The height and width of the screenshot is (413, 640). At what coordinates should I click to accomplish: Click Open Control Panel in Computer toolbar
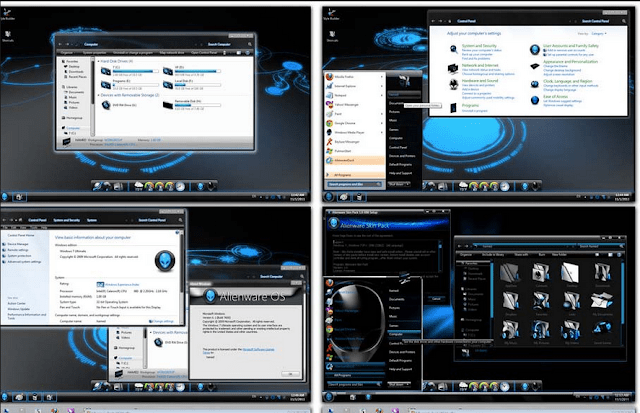pyautogui.click(x=204, y=53)
